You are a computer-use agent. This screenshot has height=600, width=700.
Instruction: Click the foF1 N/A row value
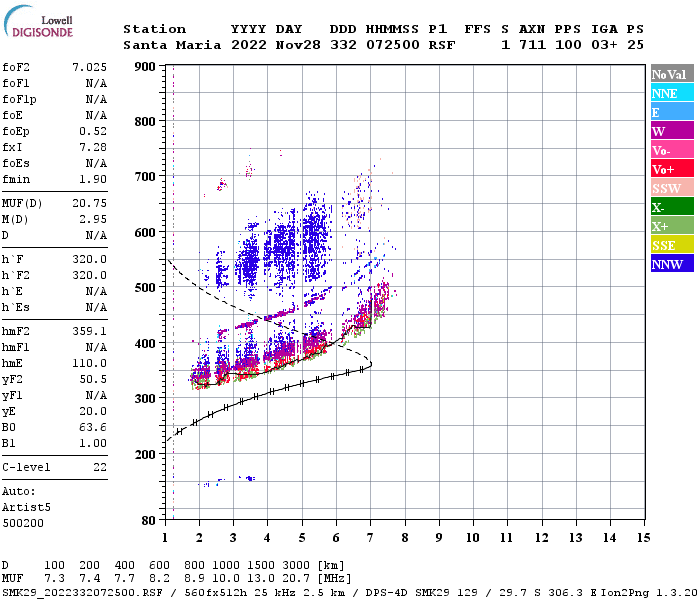tap(96, 83)
